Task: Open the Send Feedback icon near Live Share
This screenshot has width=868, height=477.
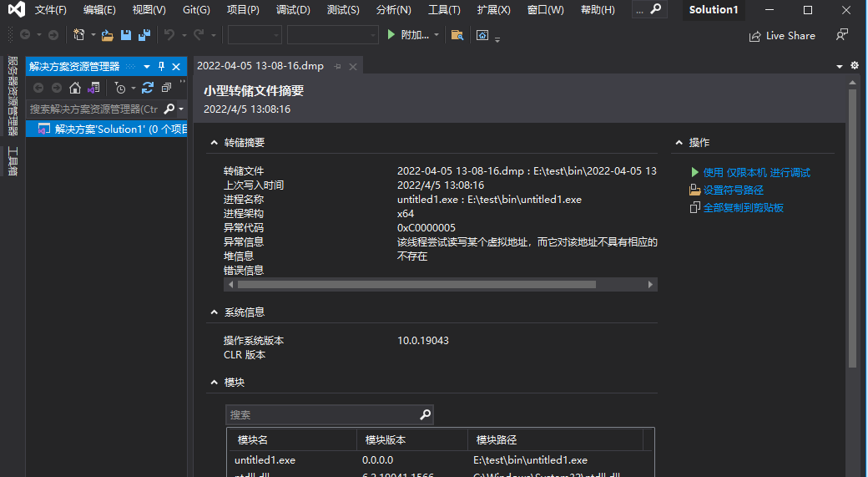Action: [x=842, y=35]
